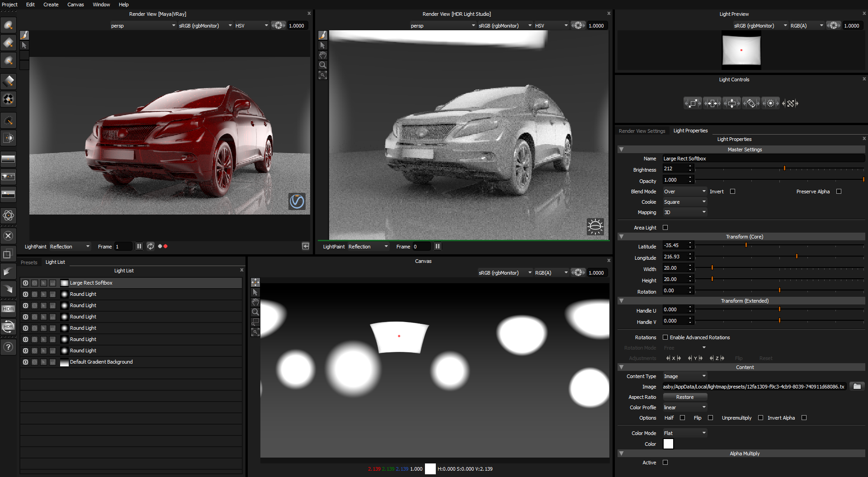Select the hand pan tool in HDR Light Studio render view
The height and width of the screenshot is (477, 868).
click(x=323, y=55)
